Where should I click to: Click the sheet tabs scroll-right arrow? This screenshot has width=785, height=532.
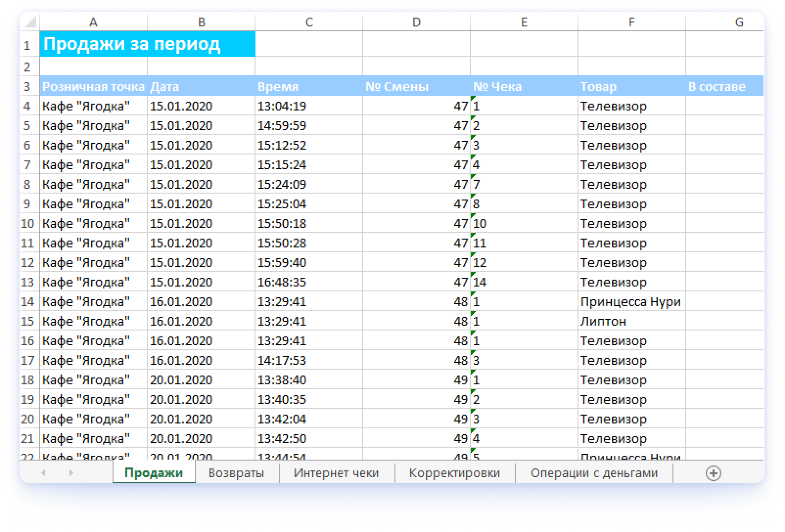click(x=71, y=473)
